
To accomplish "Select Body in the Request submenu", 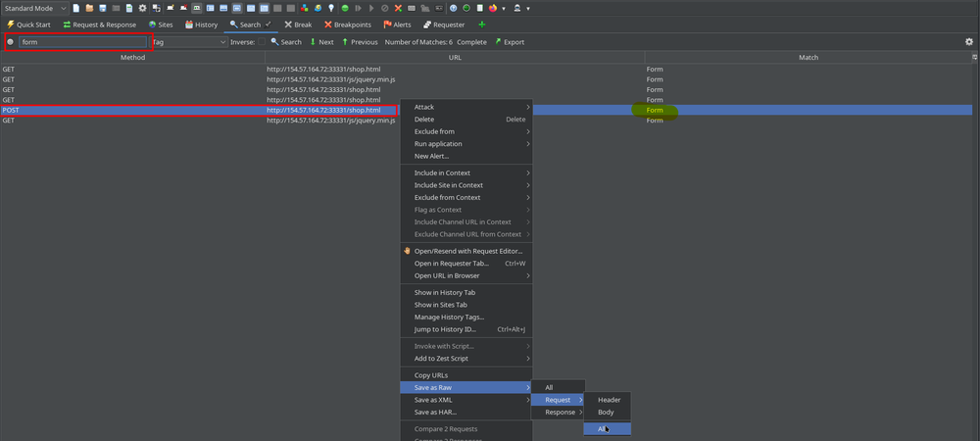I will click(609, 413).
